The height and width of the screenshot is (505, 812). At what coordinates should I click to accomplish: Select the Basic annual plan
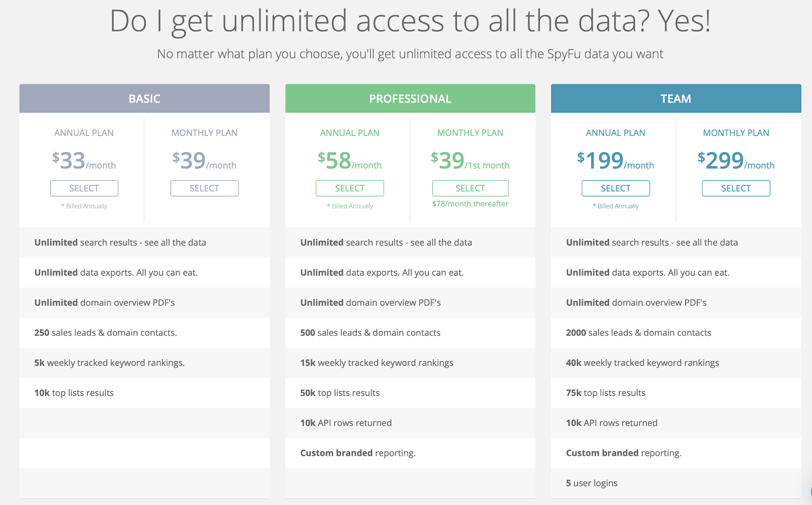pos(84,188)
